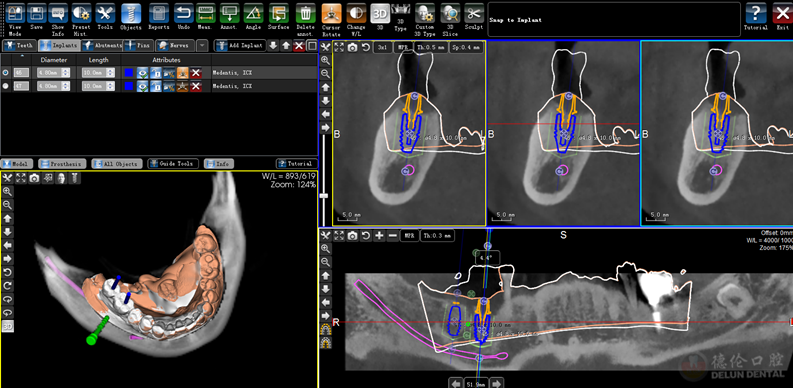Select the radio button for implant 47

6,87
